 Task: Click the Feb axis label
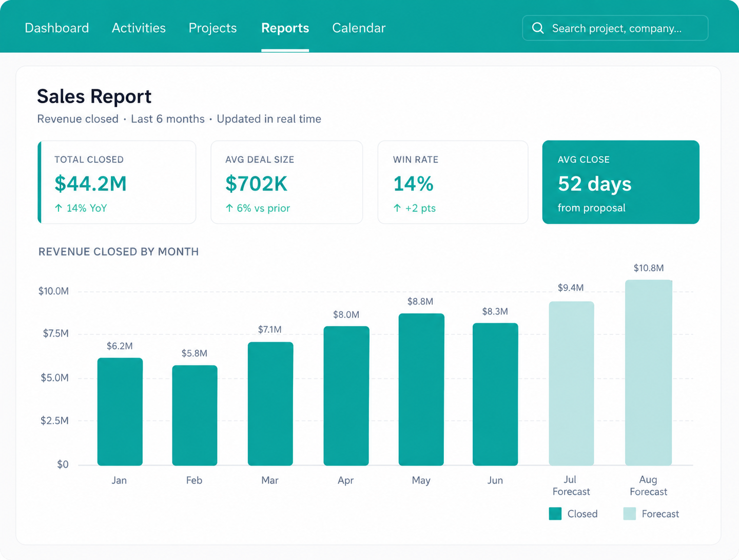194,480
